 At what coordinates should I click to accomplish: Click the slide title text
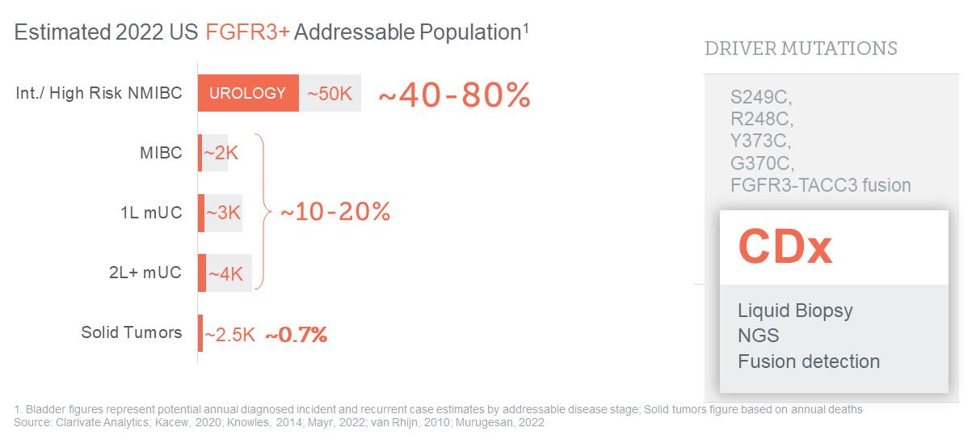point(271,32)
